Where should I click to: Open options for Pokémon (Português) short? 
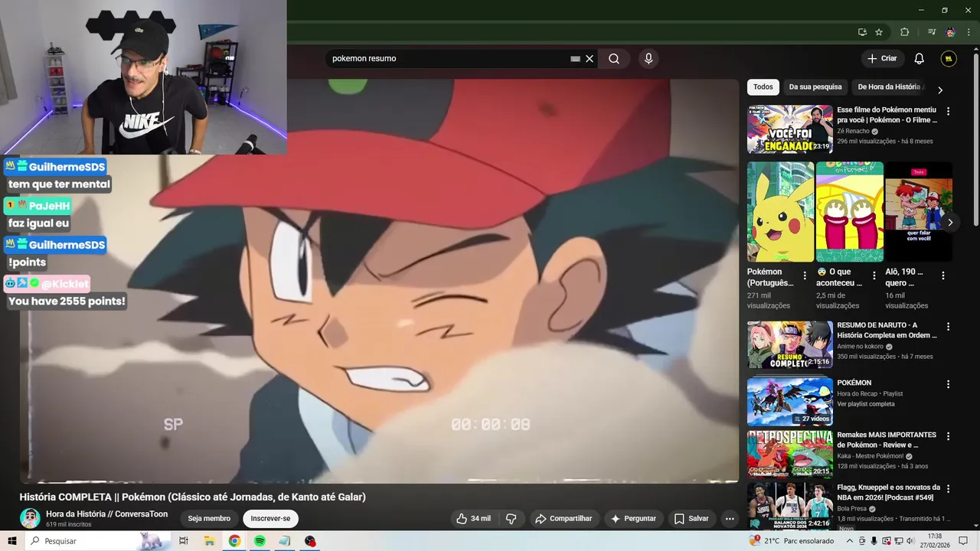coord(805,275)
